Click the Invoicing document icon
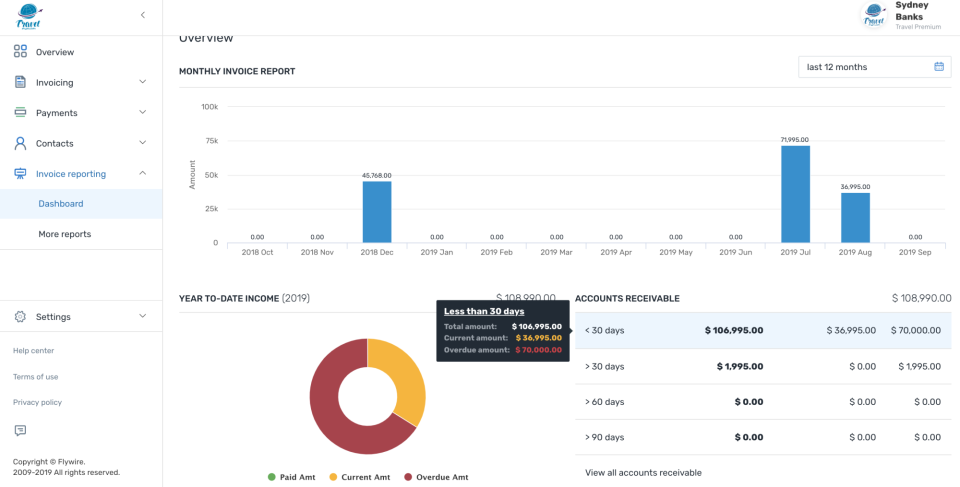The width and height of the screenshot is (960, 487). [x=20, y=83]
